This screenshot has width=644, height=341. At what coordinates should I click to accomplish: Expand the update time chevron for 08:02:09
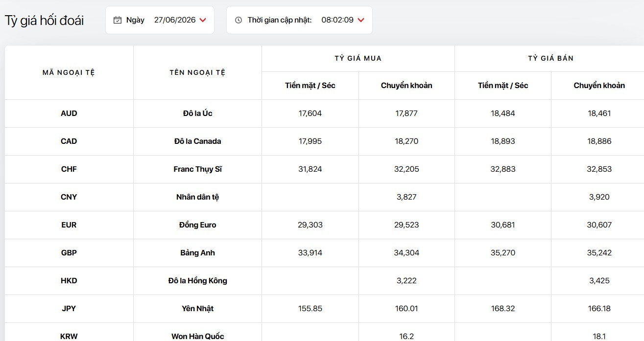click(x=361, y=20)
